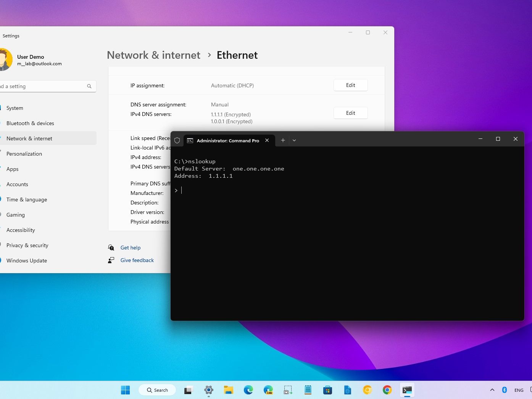Screen dimensions: 532x399
Task: Click the Bluetooth tray icon
Action: (x=504, y=390)
